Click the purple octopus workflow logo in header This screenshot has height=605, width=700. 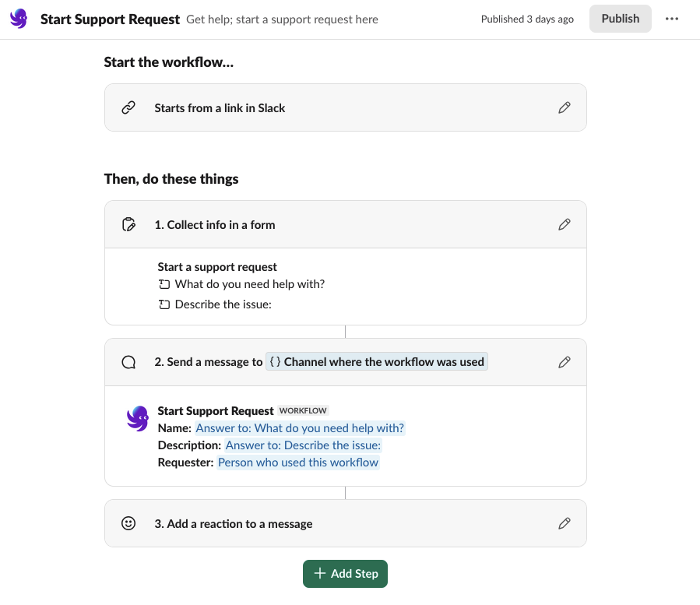[19, 19]
